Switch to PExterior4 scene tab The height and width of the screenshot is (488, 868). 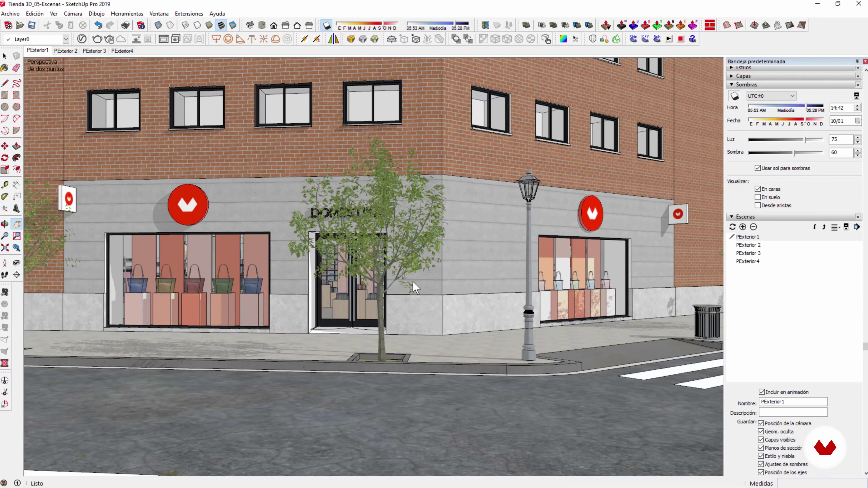point(122,51)
